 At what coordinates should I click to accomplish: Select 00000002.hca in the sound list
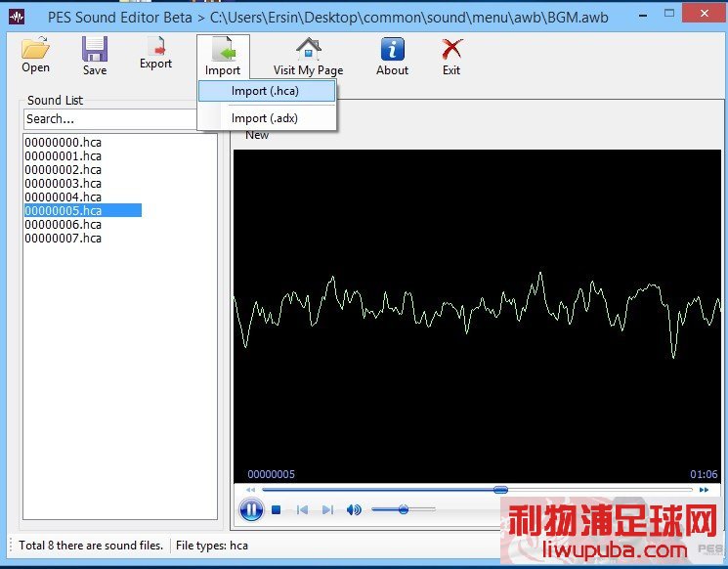64,169
